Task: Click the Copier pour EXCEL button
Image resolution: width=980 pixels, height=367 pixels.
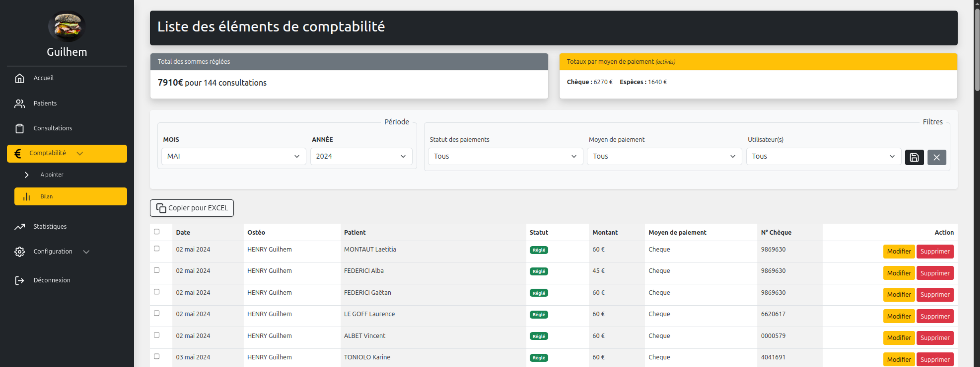Action: pyautogui.click(x=192, y=208)
